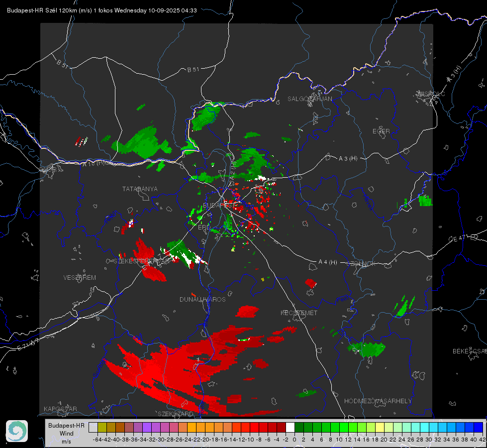Click the HÓDMEZŐVÁSÁRHELY city label
Screen dimensions: 487x448
[x=378, y=401]
